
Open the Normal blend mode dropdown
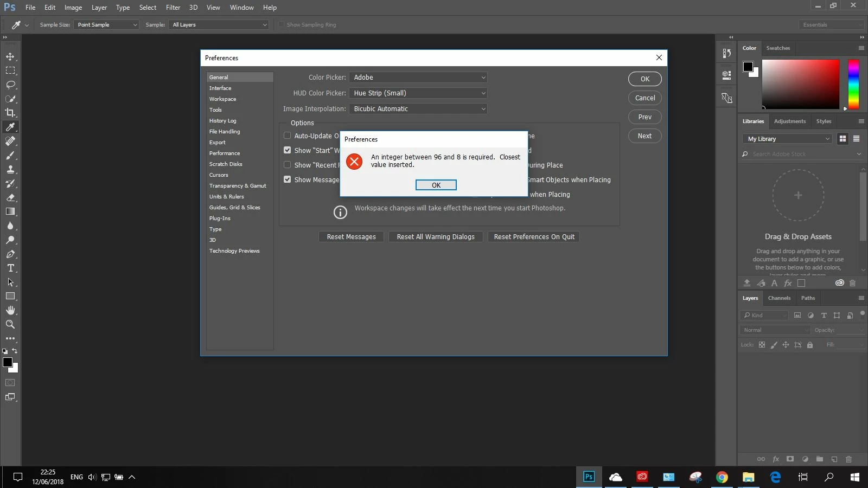775,330
